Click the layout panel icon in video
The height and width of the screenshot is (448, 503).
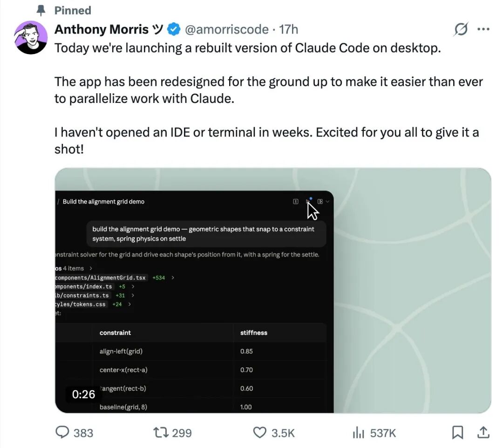pyautogui.click(x=320, y=202)
